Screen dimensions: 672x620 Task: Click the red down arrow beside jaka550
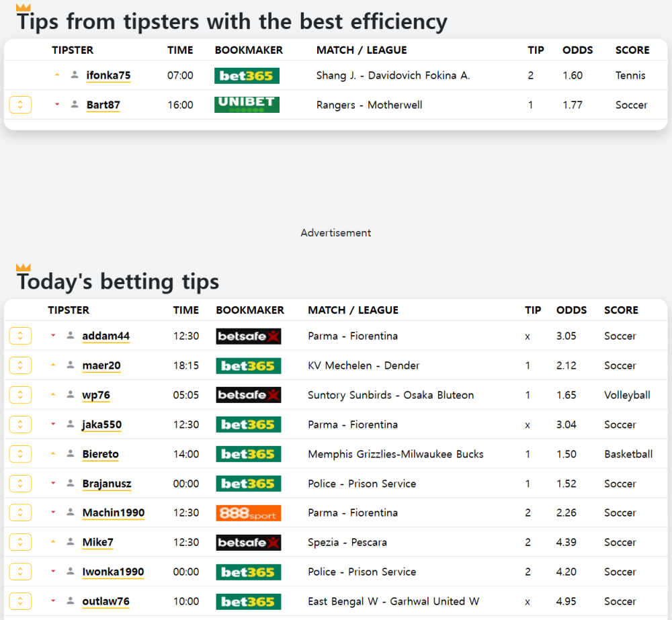[x=53, y=424]
